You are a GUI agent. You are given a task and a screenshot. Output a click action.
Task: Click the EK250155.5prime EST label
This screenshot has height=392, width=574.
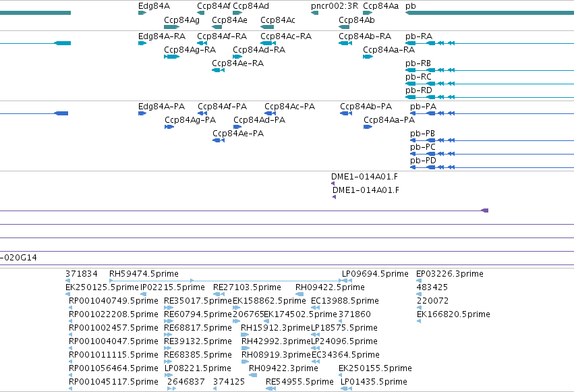(x=375, y=368)
